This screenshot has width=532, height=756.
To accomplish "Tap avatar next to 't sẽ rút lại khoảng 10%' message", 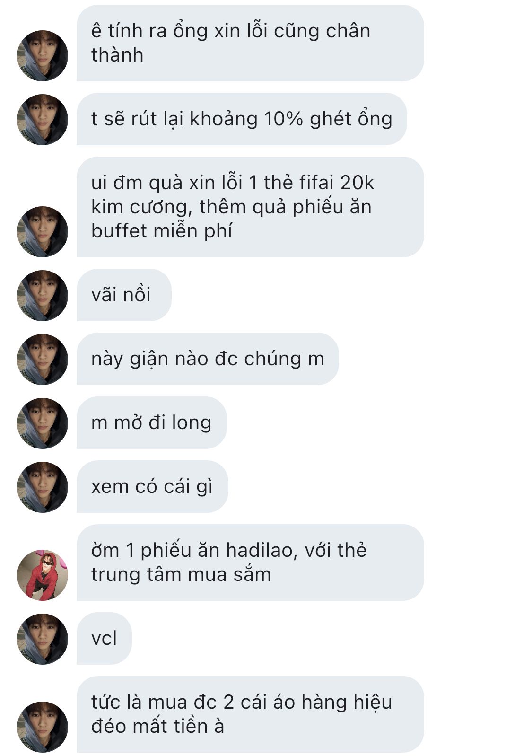I will (x=43, y=119).
